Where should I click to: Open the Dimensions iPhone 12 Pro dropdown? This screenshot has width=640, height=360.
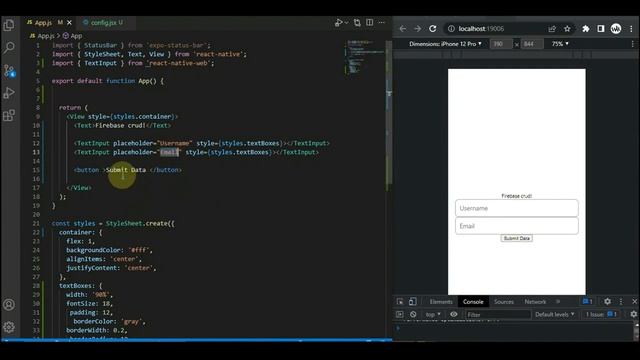tap(445, 44)
